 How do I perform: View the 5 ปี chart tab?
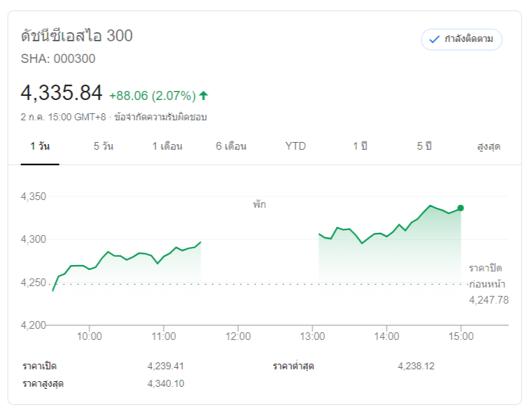pyautogui.click(x=424, y=146)
